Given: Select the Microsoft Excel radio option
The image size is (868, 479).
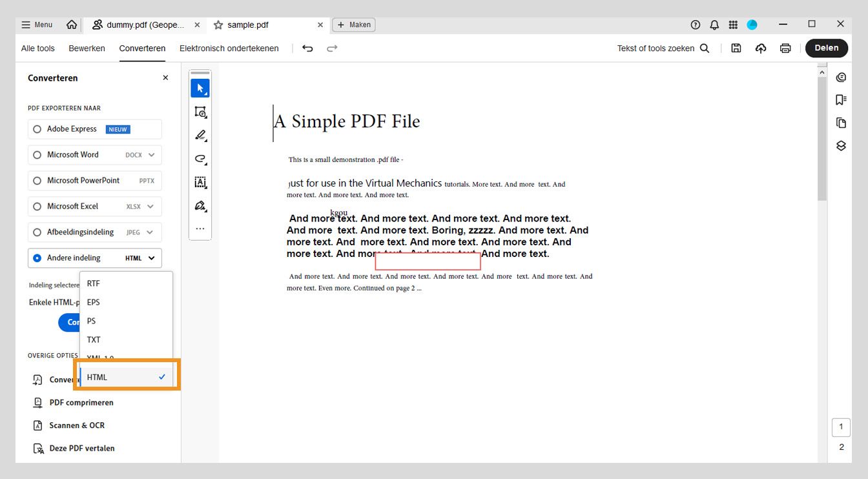Looking at the screenshot, I should tap(37, 207).
